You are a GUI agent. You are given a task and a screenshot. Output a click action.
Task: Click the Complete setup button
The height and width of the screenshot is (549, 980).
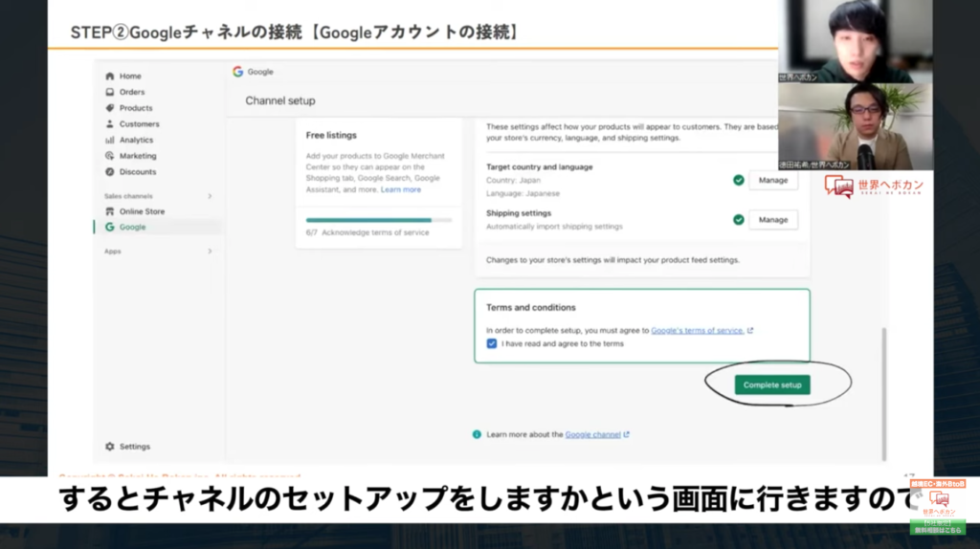pyautogui.click(x=772, y=384)
